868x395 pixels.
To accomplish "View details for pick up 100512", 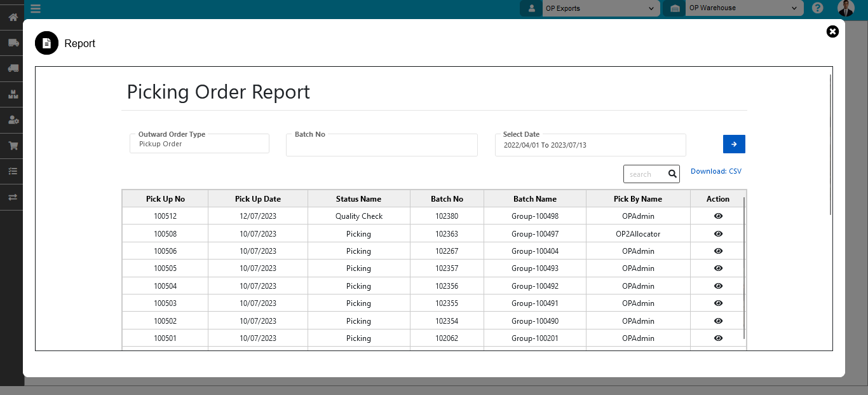I will [x=718, y=216].
